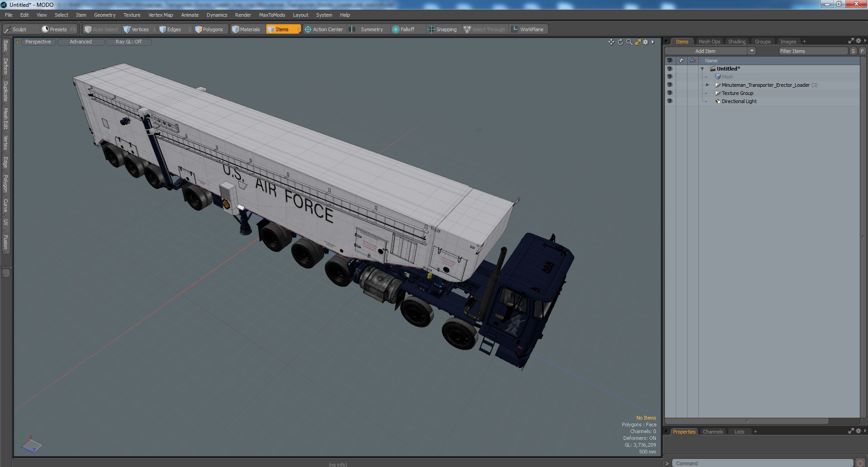The image size is (868, 467).
Task: Click the S filter button
Action: point(853,51)
